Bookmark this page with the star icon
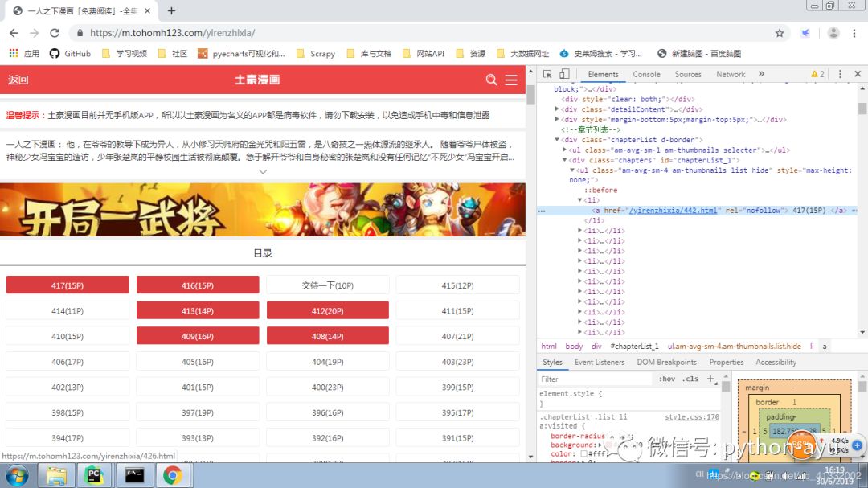Viewport: 868px width, 488px height. [x=780, y=33]
